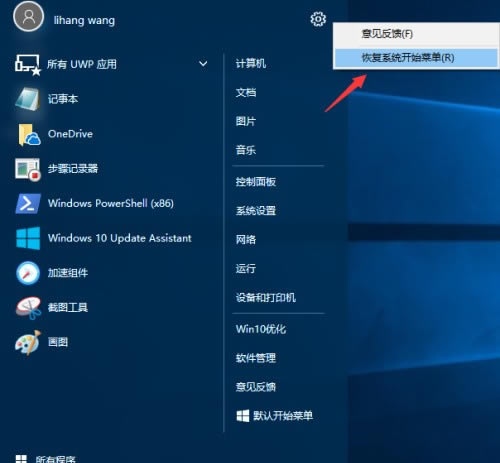Open the 网络 link
This screenshot has height=463, width=500.
coord(246,239)
